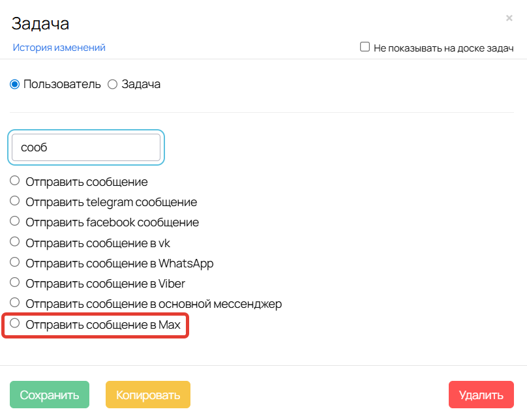
Task: Close the Задача dialog
Action: click(x=509, y=18)
